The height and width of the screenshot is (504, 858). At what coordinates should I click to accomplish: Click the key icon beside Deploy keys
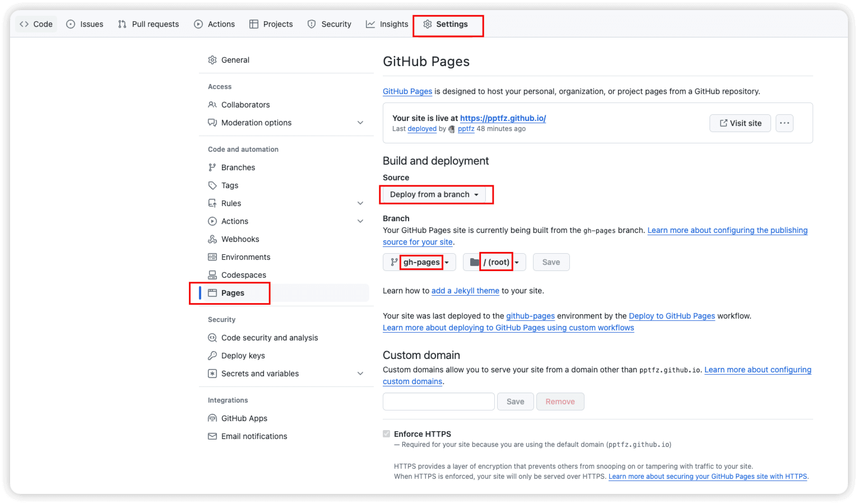(x=212, y=356)
